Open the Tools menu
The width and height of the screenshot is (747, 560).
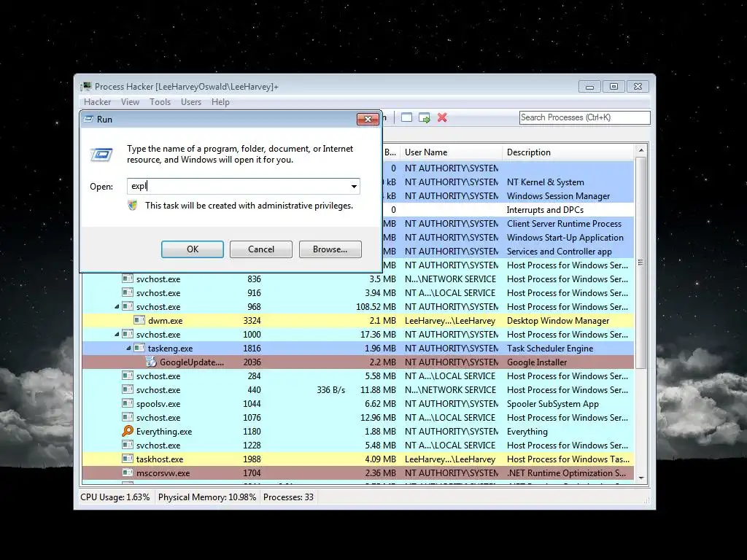(160, 102)
